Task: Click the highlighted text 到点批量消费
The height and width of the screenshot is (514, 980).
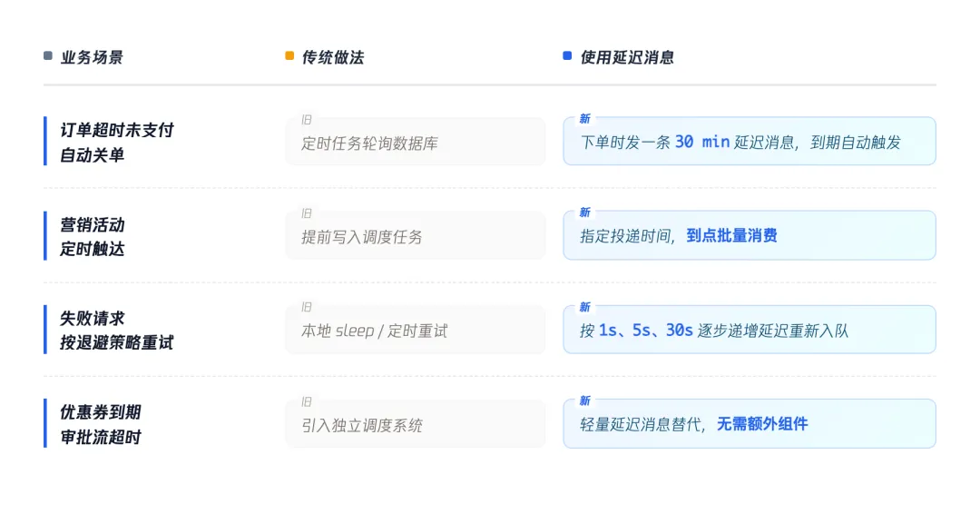Action: (732, 236)
